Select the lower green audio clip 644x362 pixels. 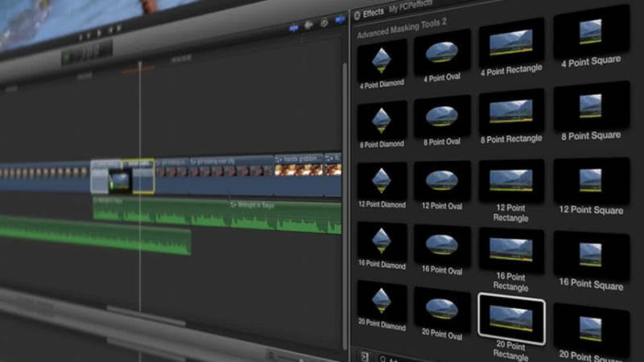pos(95,235)
